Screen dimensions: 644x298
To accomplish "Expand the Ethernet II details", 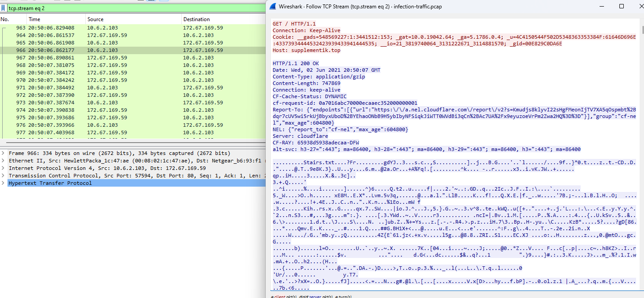I will [x=4, y=161].
